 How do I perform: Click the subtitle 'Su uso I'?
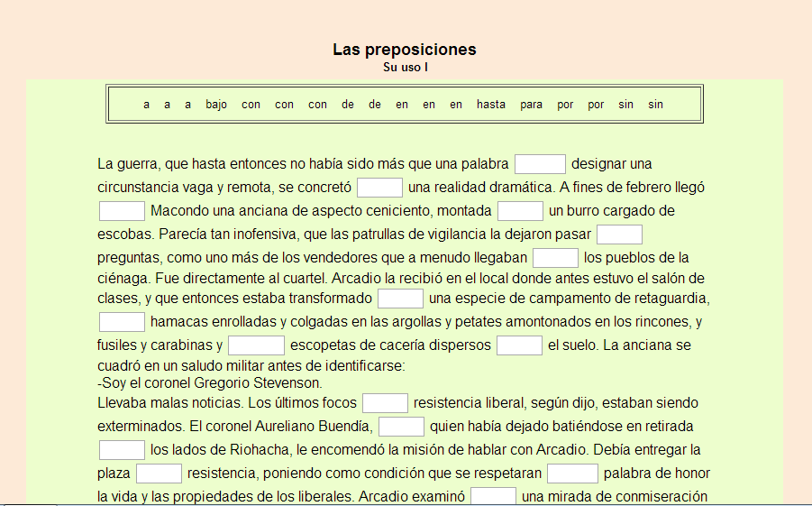point(406,67)
